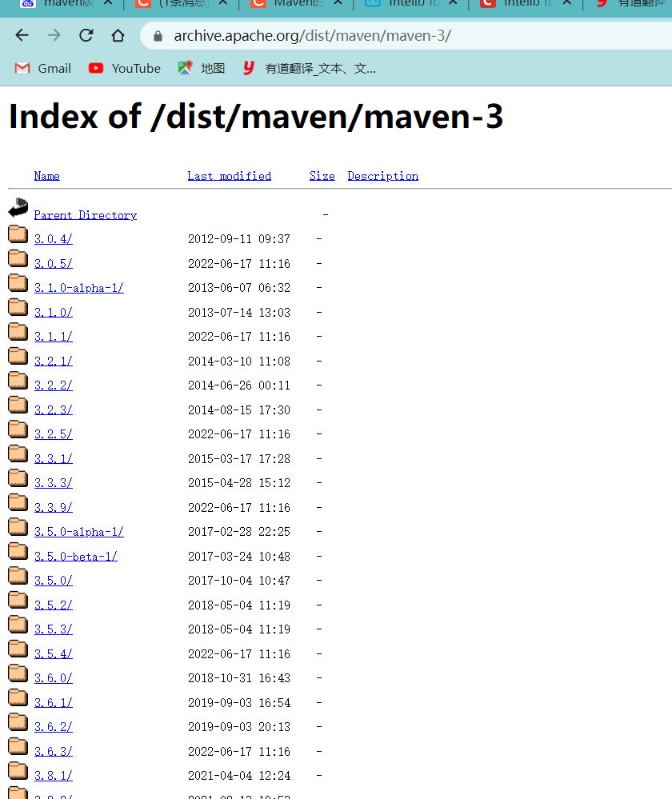Sort listing by Name
Viewport: 672px width, 799px height.
47,176
